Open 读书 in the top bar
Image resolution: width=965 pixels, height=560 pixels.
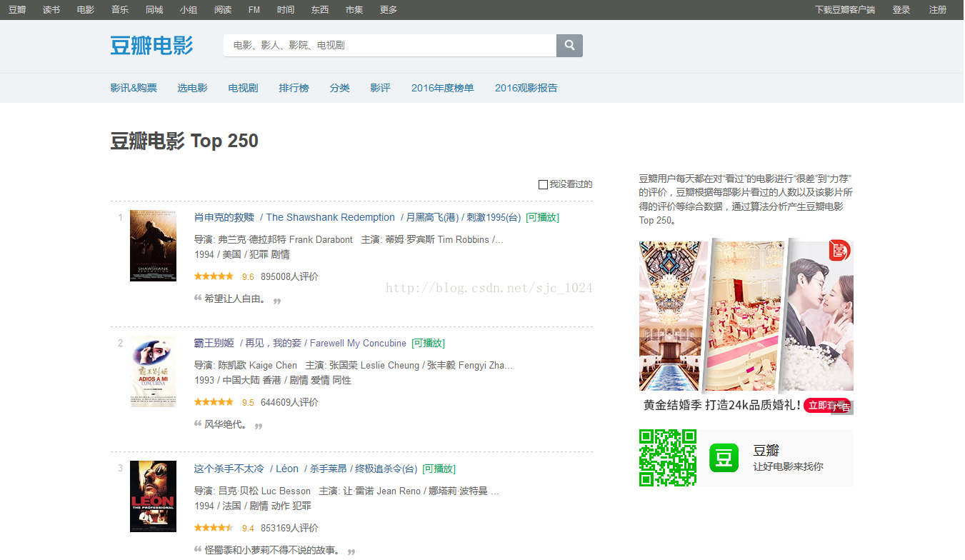[x=51, y=10]
